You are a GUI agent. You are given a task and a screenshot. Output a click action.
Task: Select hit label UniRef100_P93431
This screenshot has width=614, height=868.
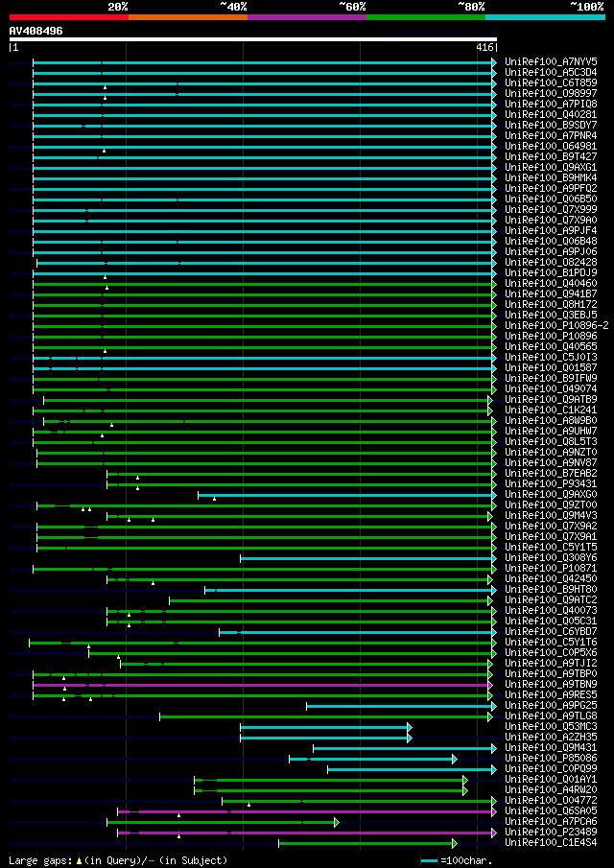[x=551, y=483]
